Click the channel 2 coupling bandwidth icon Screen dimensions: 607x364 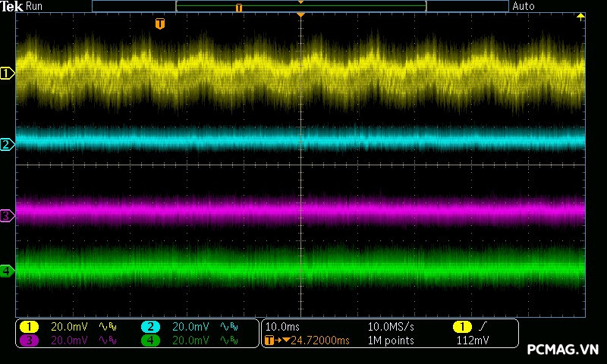[x=229, y=327]
